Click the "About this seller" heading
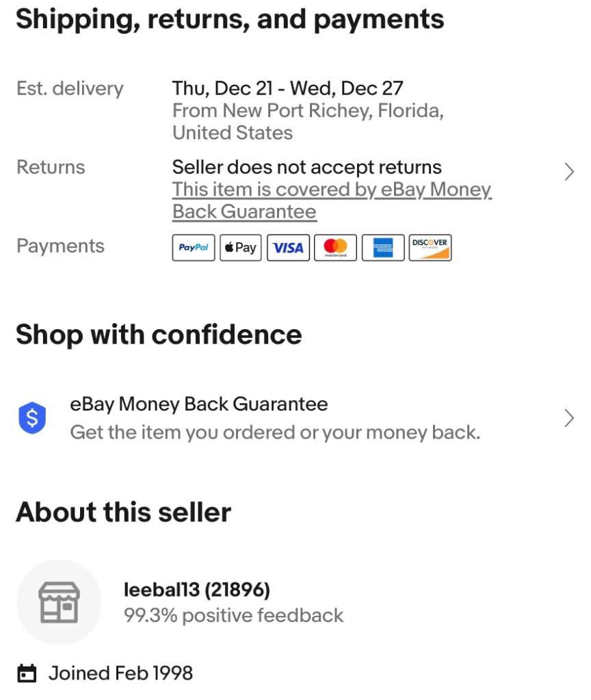 pyautogui.click(x=123, y=512)
